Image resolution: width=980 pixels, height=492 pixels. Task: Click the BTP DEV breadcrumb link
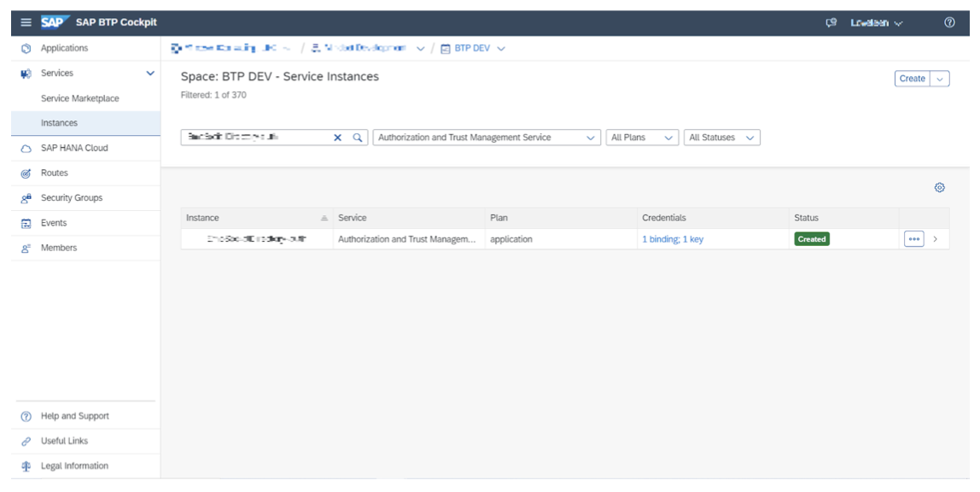472,48
